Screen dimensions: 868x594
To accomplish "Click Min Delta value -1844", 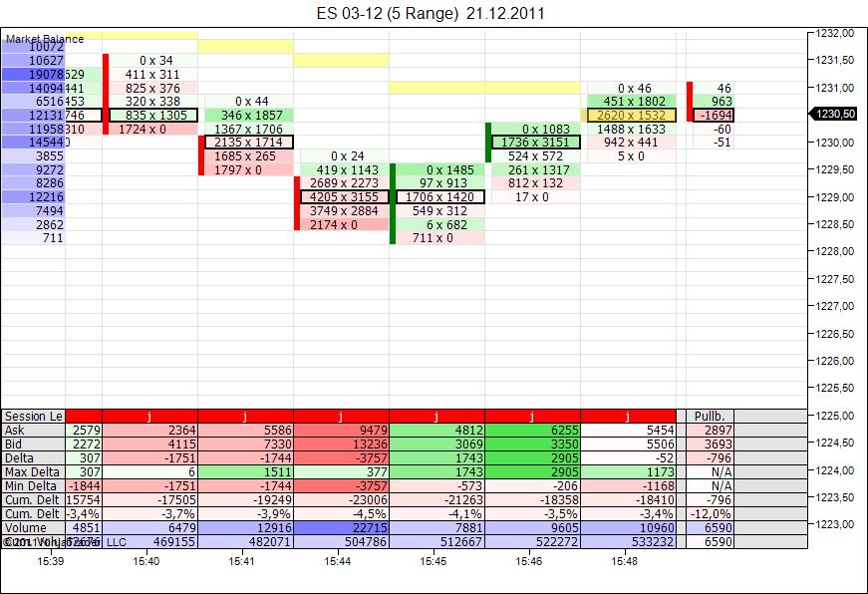I will click(x=84, y=486).
